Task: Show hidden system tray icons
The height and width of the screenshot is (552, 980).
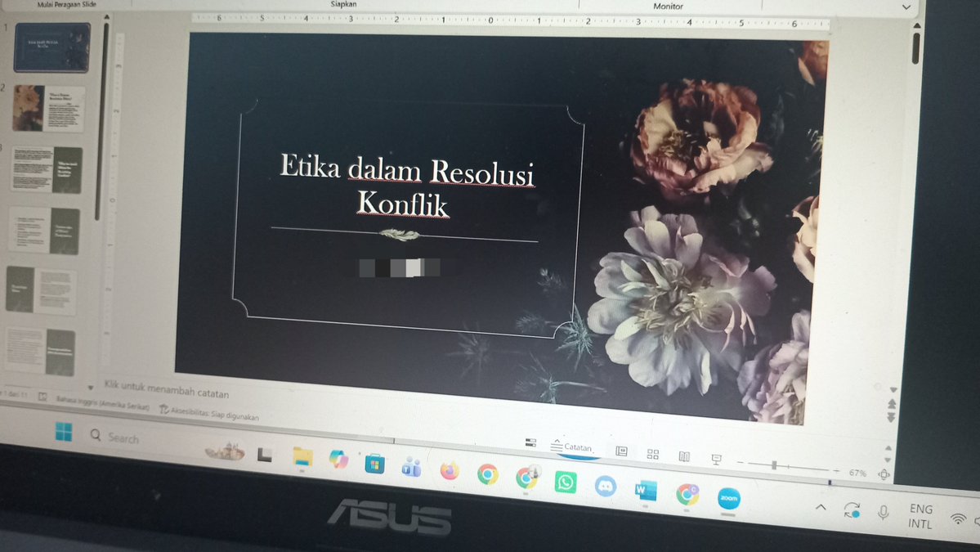Action: coord(821,507)
